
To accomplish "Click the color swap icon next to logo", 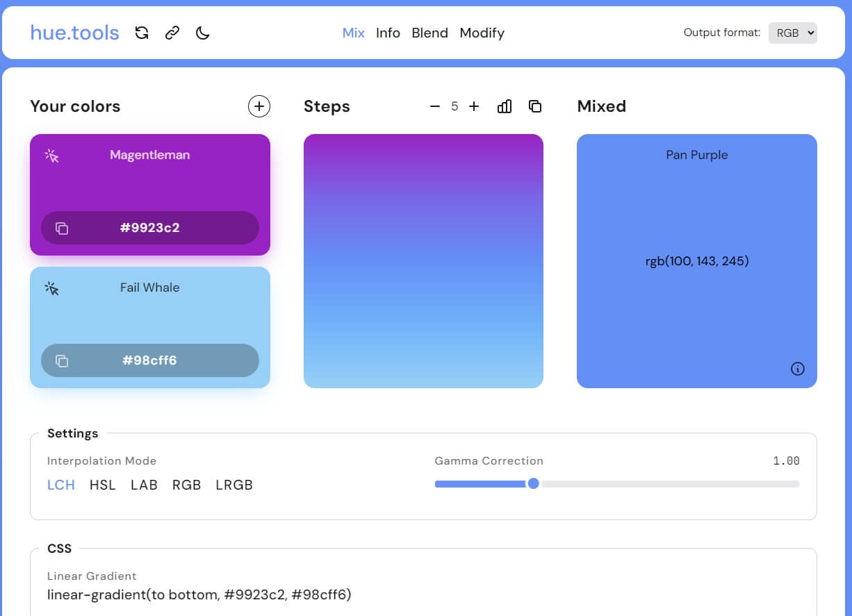I will tap(142, 33).
